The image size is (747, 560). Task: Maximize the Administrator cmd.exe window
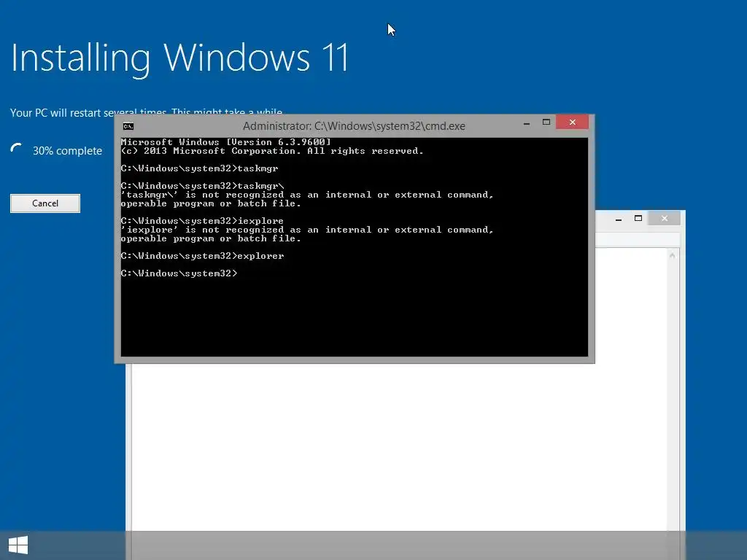(x=546, y=122)
